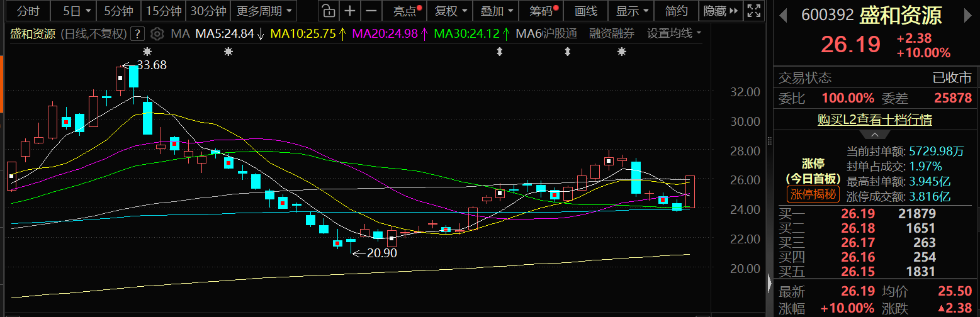Open MA indicator settings gear icon
980x317 pixels.
pyautogui.click(x=157, y=34)
